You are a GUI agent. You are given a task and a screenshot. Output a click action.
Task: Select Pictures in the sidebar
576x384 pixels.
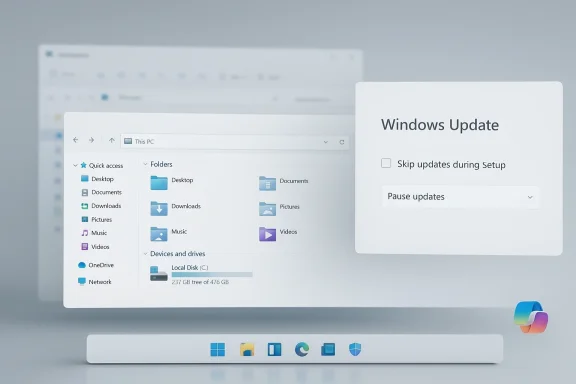point(97,219)
